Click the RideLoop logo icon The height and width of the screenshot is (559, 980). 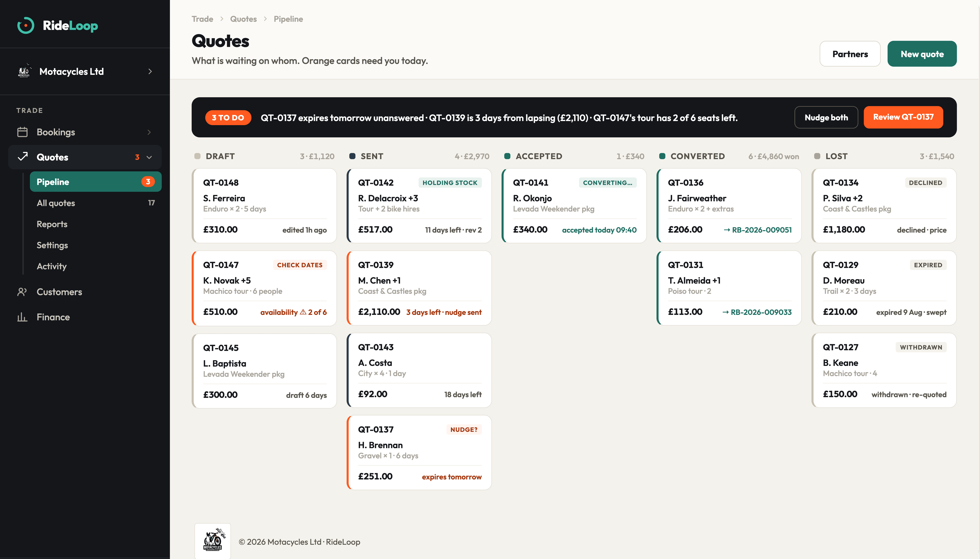coord(26,25)
